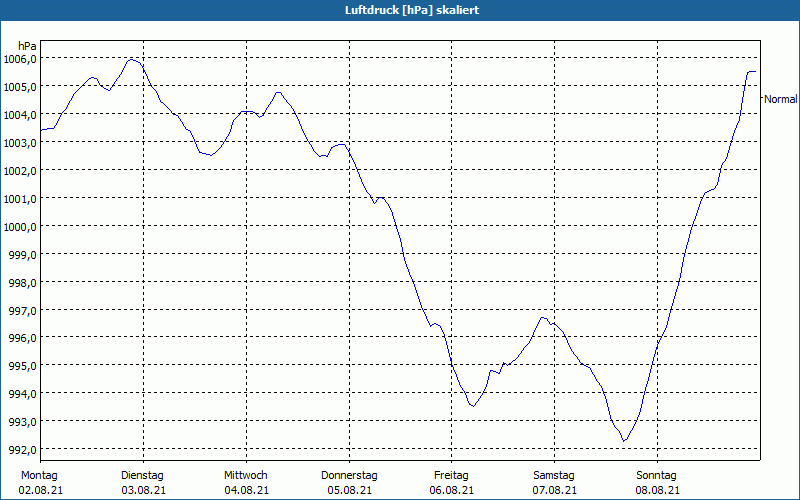
Task: Select the hPa unit label
Action: [x=27, y=46]
